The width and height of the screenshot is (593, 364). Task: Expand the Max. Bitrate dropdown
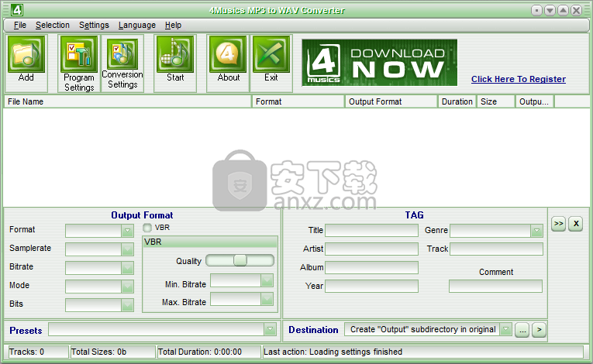(x=267, y=299)
